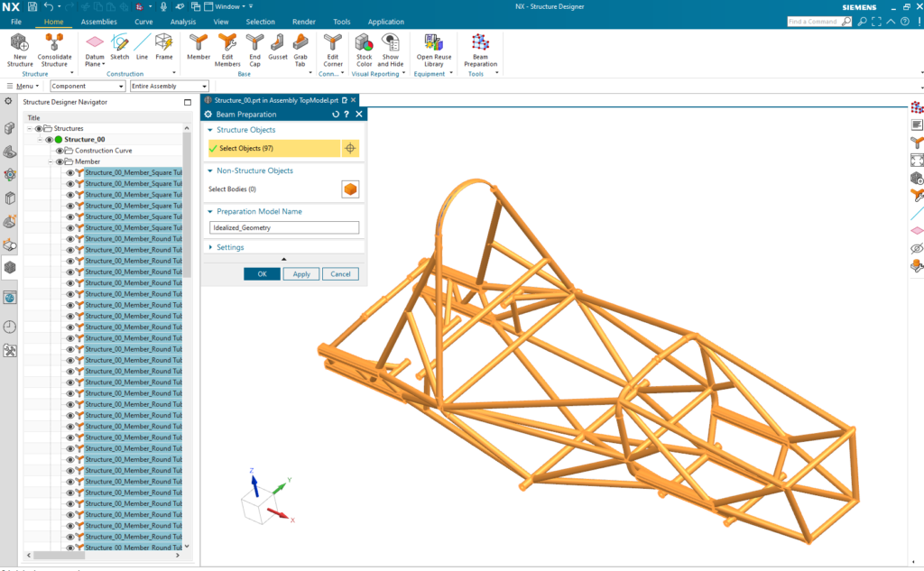Viewport: 924px width, 571px height.
Task: Expand the Settings section in Beam Preparation
Action: pos(209,246)
